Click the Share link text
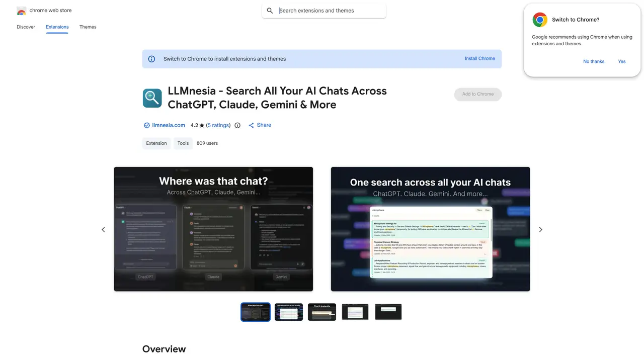The height and width of the screenshot is (362, 644). pyautogui.click(x=264, y=125)
